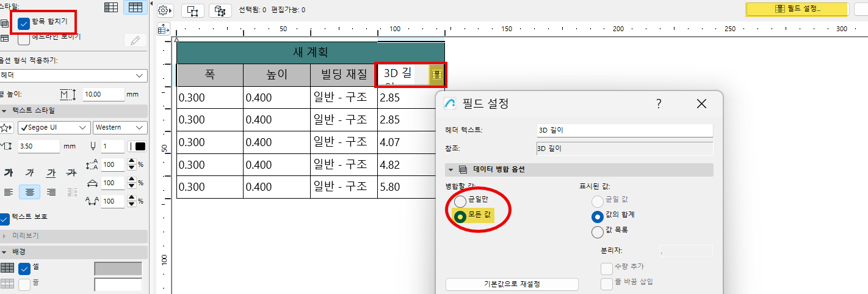868x294 pixels.
Task: Click the pencil edit icon
Action: [135, 40]
